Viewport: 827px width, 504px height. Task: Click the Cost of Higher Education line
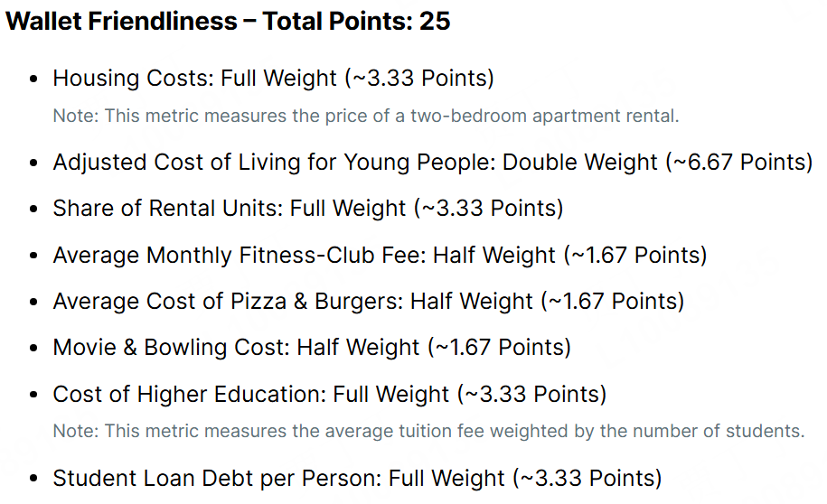(x=329, y=395)
